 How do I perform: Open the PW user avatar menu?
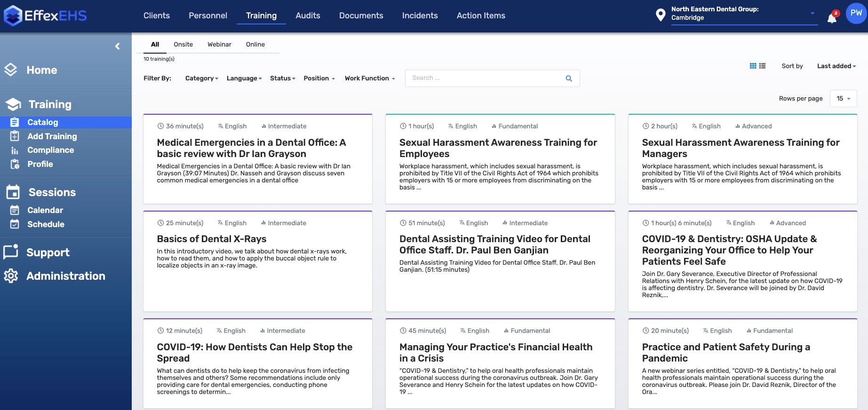coord(856,13)
